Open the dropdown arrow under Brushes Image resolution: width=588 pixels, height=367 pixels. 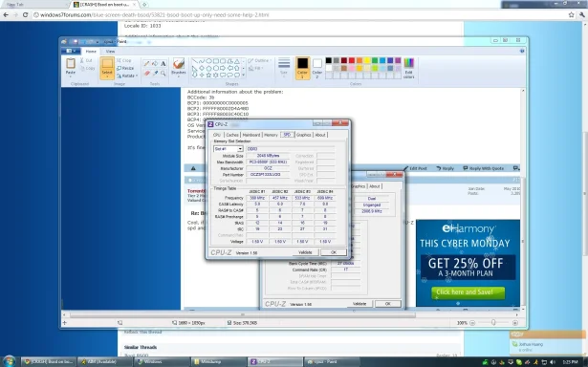tap(179, 76)
